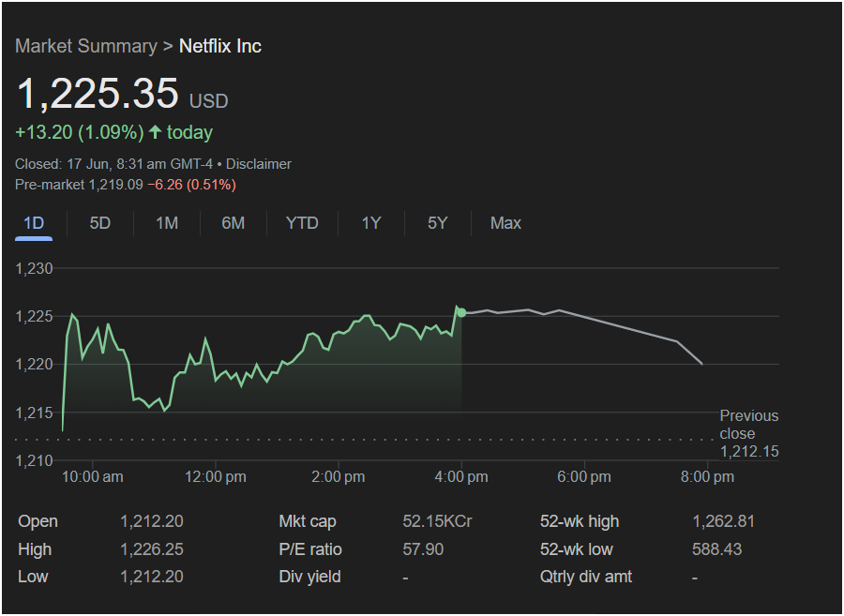This screenshot has width=844, height=616.
Task: Click the 1,215 y-axis label
Action: click(x=34, y=413)
